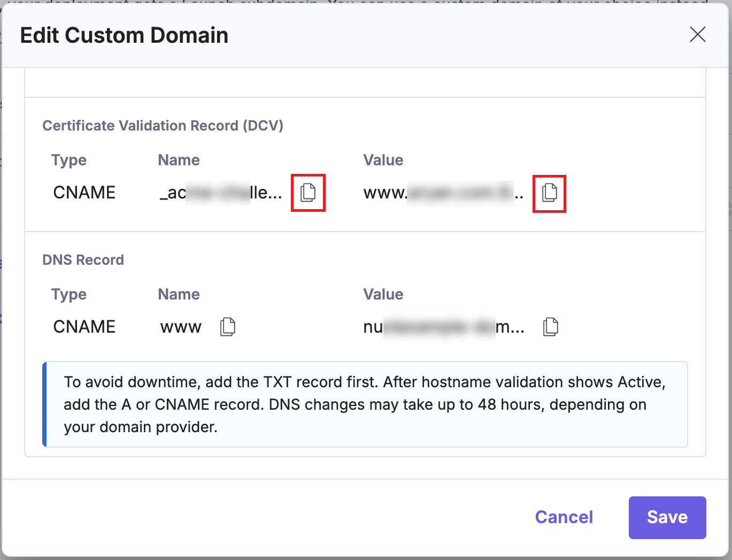Viewport: 732px width, 560px height.
Task: Click the copy icon beside www.
Action: (x=228, y=326)
